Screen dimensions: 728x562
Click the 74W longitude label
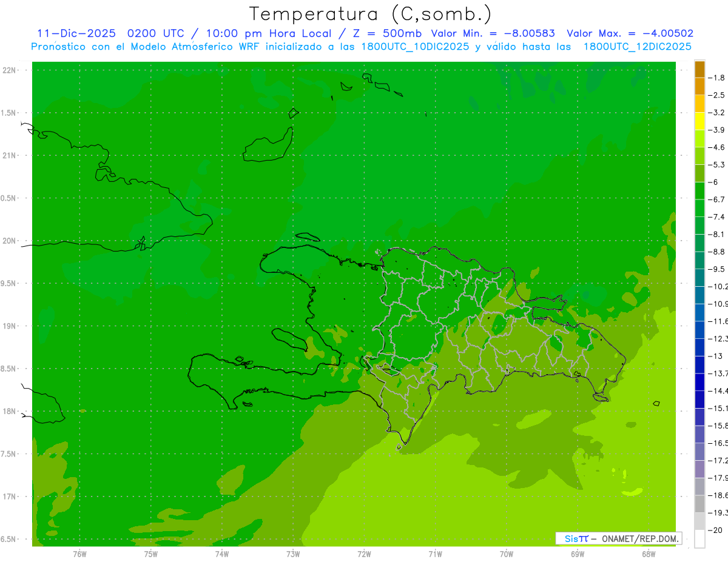[x=222, y=554]
